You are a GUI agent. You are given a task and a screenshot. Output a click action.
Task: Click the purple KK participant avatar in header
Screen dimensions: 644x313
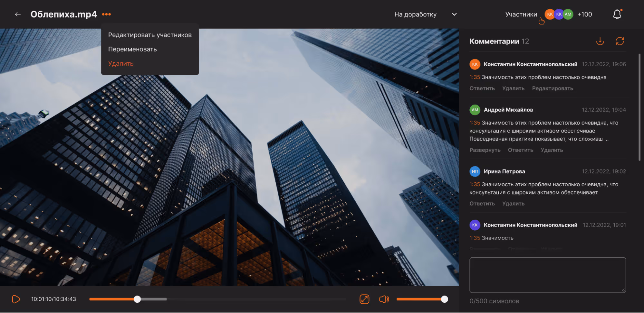[559, 14]
